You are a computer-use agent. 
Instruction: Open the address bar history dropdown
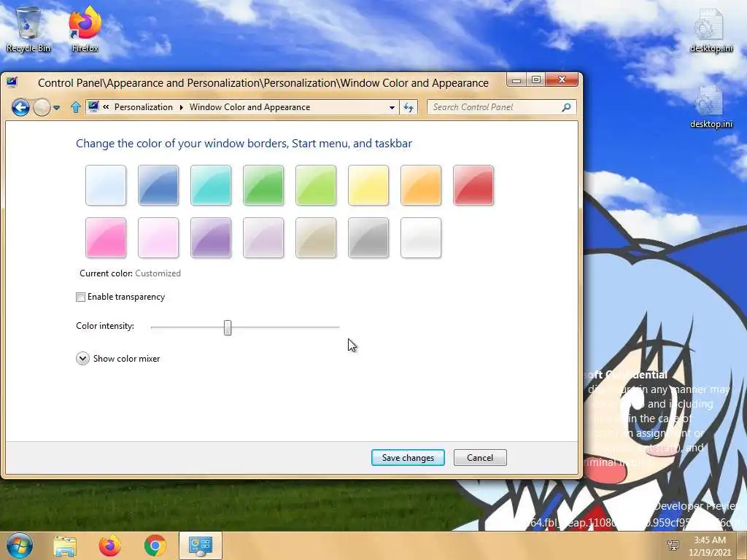[392, 108]
